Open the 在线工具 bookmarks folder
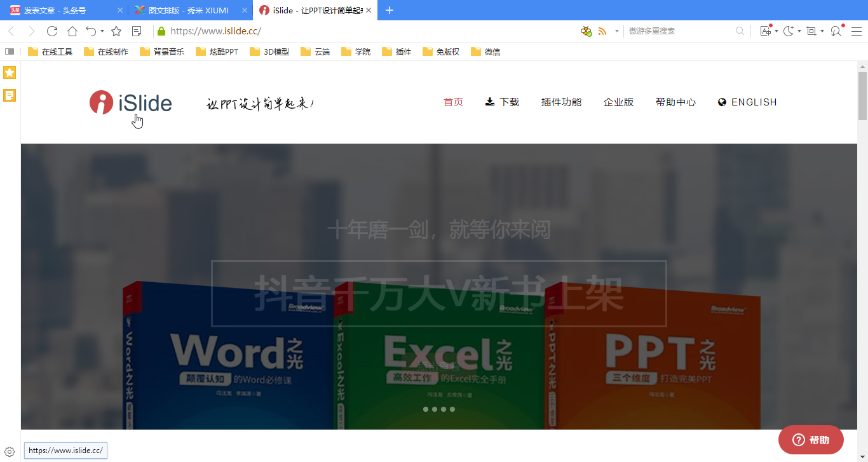This screenshot has height=462, width=868. tap(50, 51)
